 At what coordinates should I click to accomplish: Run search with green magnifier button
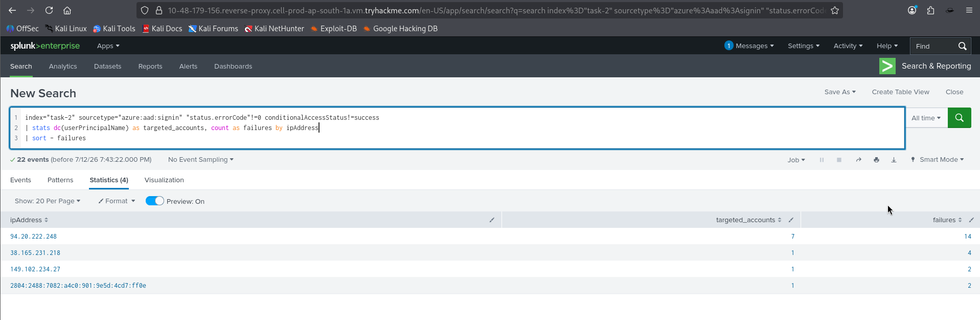click(x=959, y=118)
